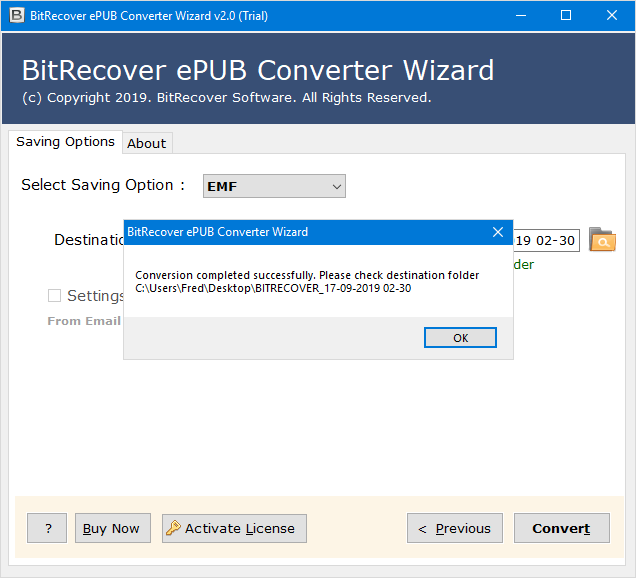Click the Convert button
Viewport: 636px width, 578px height.
562,528
